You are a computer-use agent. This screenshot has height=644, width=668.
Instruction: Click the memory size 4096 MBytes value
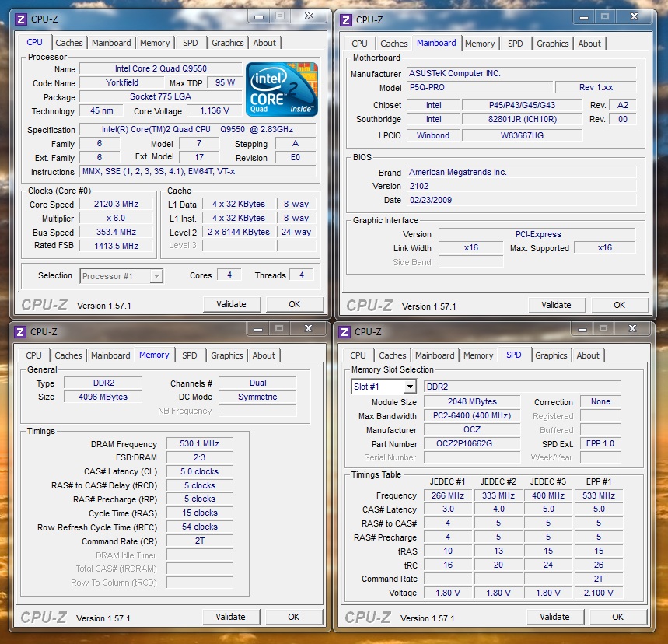pyautogui.click(x=103, y=397)
